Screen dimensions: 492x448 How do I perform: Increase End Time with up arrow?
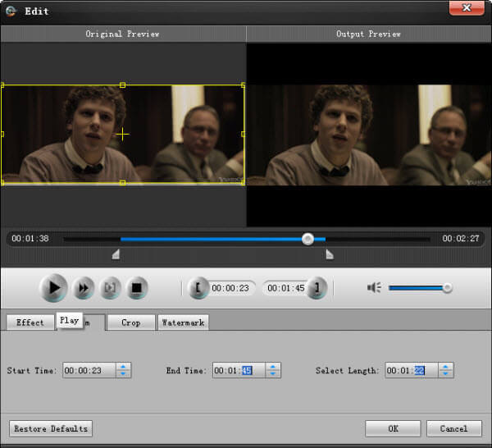(x=273, y=367)
